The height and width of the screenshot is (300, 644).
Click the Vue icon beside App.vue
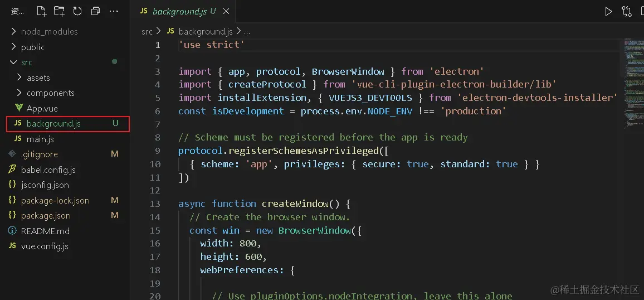pos(18,109)
